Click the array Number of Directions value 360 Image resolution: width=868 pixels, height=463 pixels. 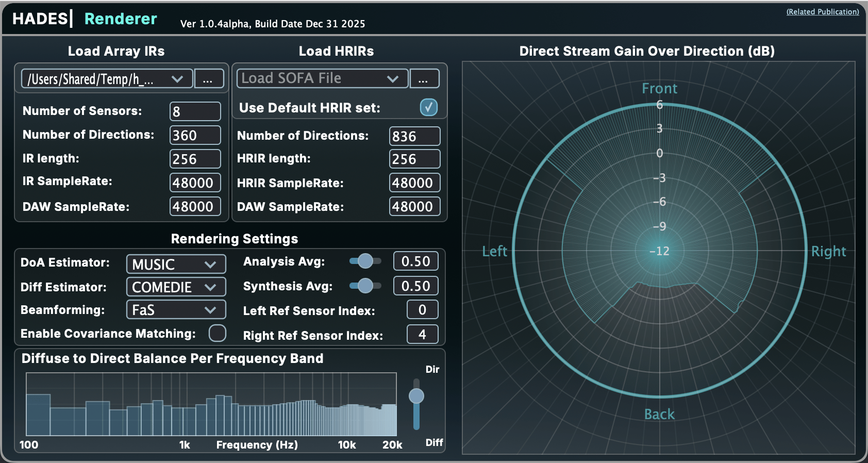tap(195, 135)
